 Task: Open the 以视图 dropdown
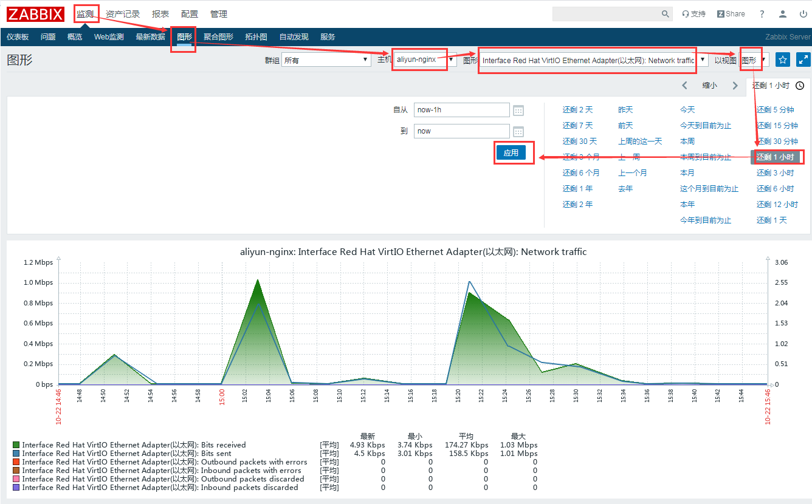pos(754,60)
